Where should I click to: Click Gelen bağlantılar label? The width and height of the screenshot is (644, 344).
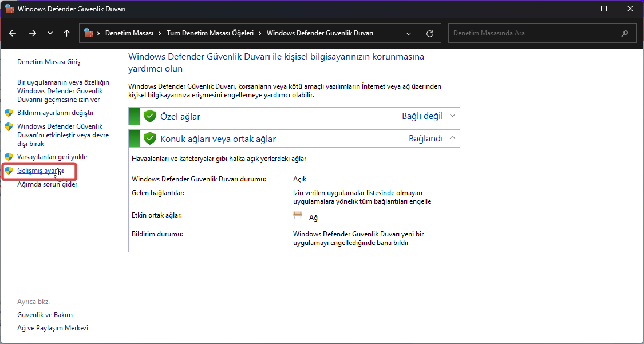coord(158,192)
